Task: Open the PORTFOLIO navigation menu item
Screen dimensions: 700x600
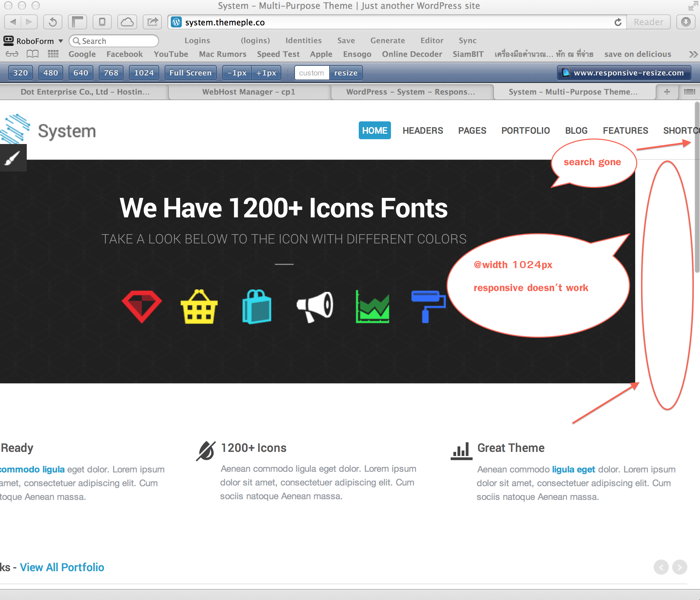Action: [x=525, y=131]
